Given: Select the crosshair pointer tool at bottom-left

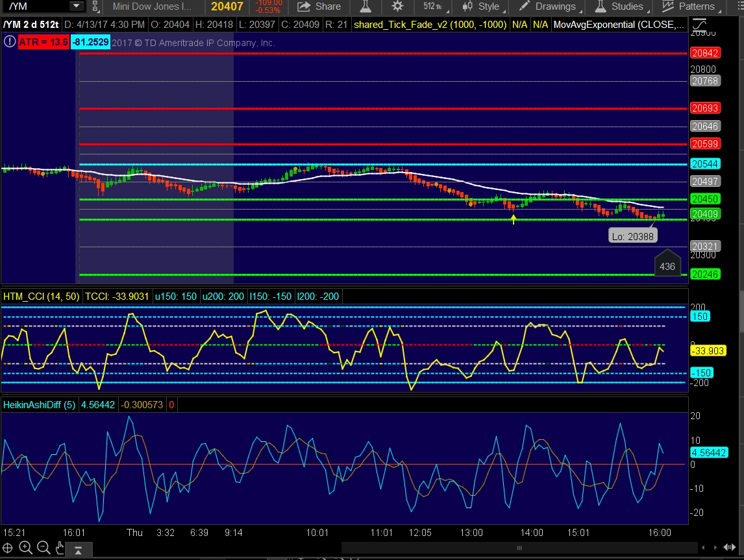Looking at the screenshot, I should pyautogui.click(x=8, y=548).
